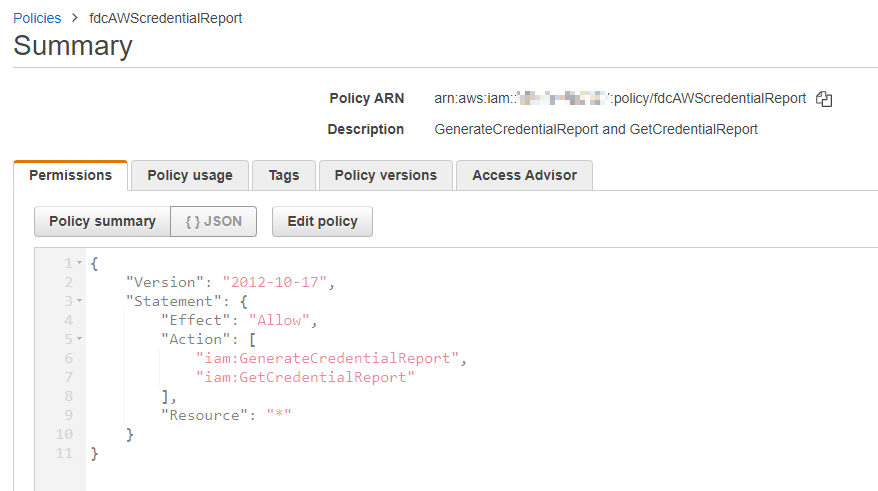The image size is (878, 491).
Task: Collapse the code fold at line 1
Action: pyautogui.click(x=79, y=263)
